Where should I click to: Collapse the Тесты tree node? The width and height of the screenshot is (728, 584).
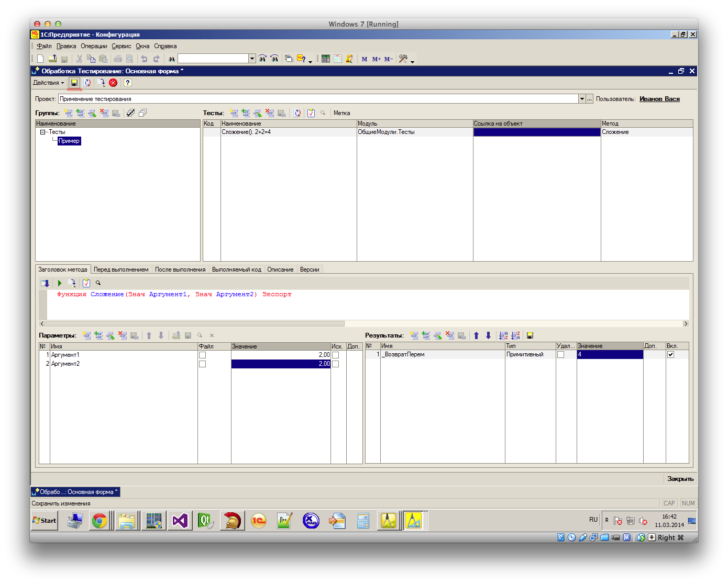pyautogui.click(x=42, y=132)
